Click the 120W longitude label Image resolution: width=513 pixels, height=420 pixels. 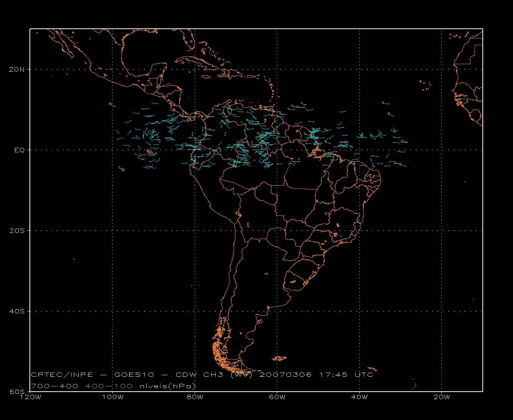coord(30,397)
